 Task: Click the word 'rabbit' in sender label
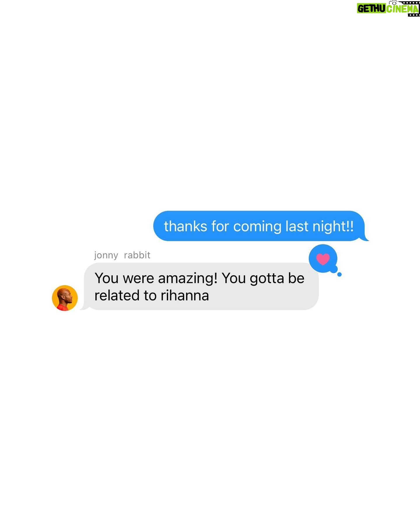click(x=137, y=255)
